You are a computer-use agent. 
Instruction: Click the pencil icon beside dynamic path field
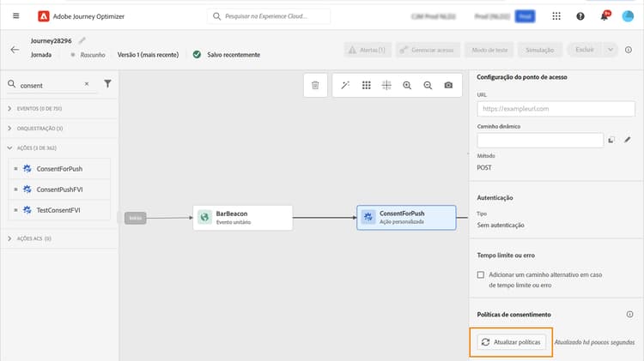[627, 139]
